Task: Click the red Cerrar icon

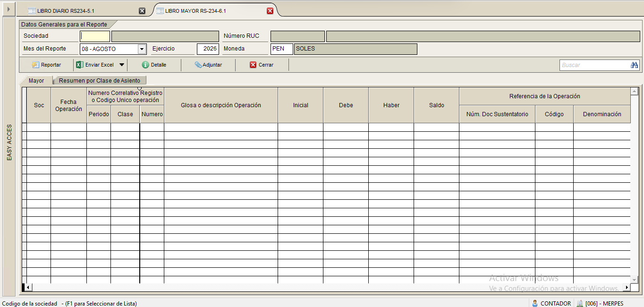Action: [253, 65]
